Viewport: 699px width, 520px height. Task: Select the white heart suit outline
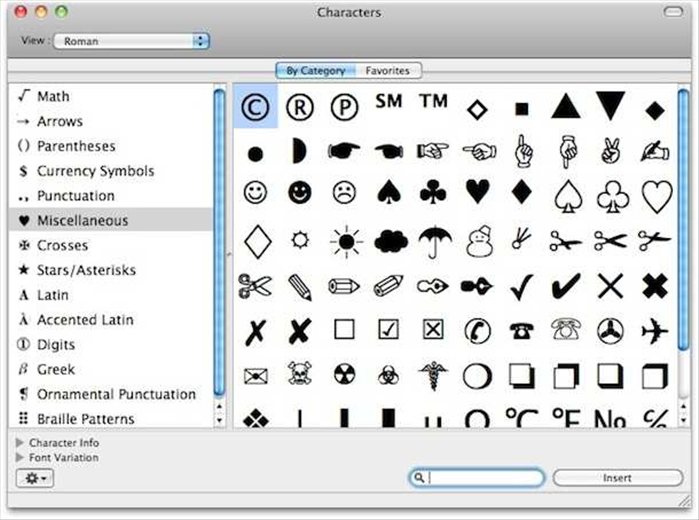point(656,197)
